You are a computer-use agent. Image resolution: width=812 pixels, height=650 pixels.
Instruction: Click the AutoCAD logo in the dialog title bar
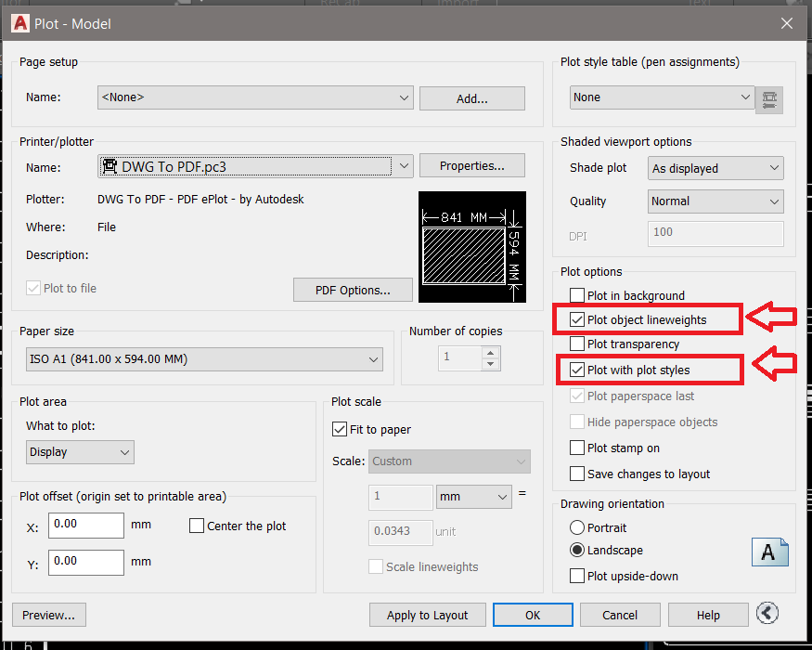pos(19,23)
